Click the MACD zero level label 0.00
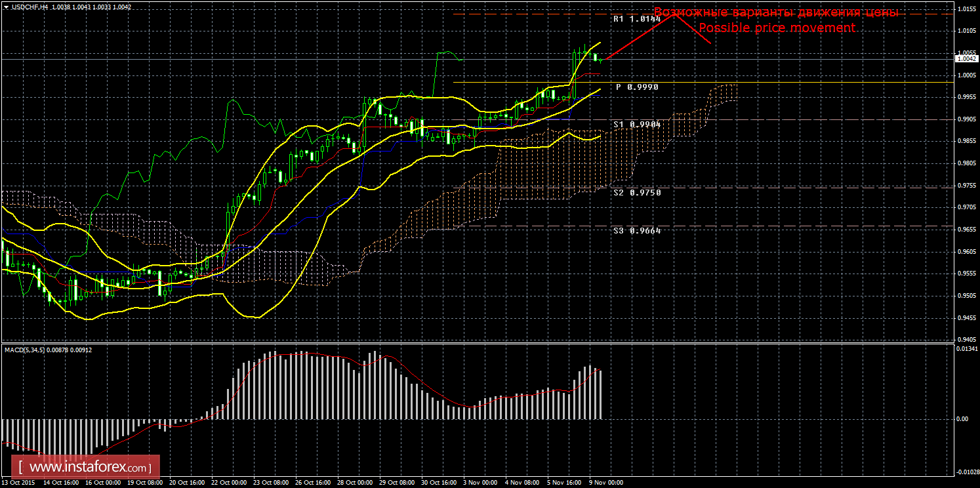The width and height of the screenshot is (980, 488). click(x=964, y=419)
